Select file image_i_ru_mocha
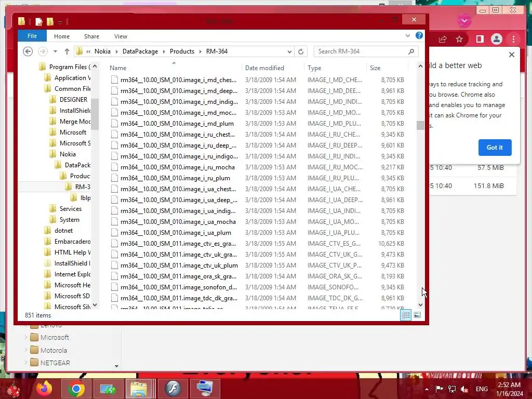Image resolution: width=532 pixels, height=399 pixels. [178, 167]
